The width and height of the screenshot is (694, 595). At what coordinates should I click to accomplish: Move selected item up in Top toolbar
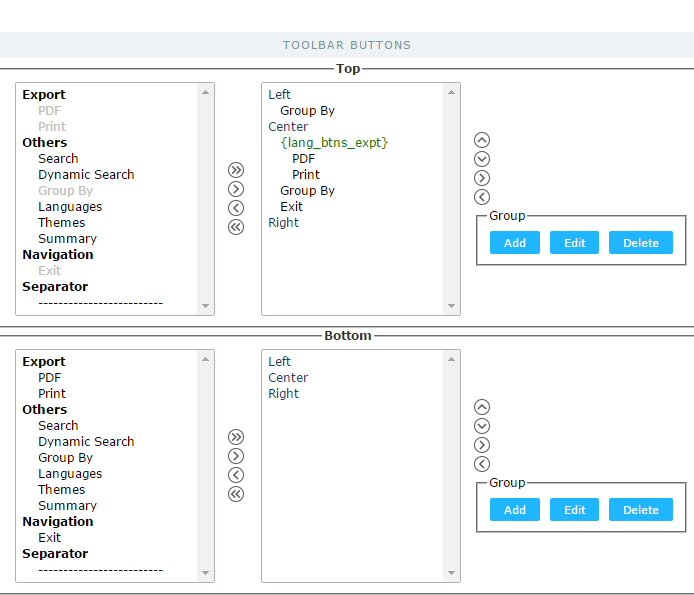[x=482, y=140]
